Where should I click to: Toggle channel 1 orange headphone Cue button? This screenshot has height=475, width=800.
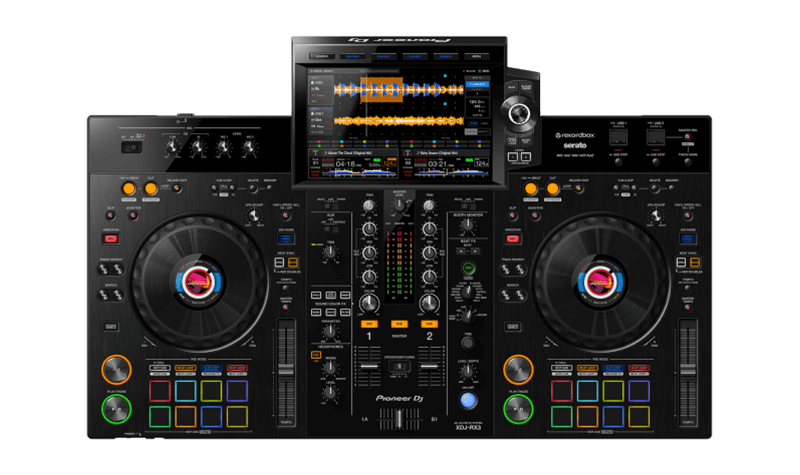click(x=369, y=324)
